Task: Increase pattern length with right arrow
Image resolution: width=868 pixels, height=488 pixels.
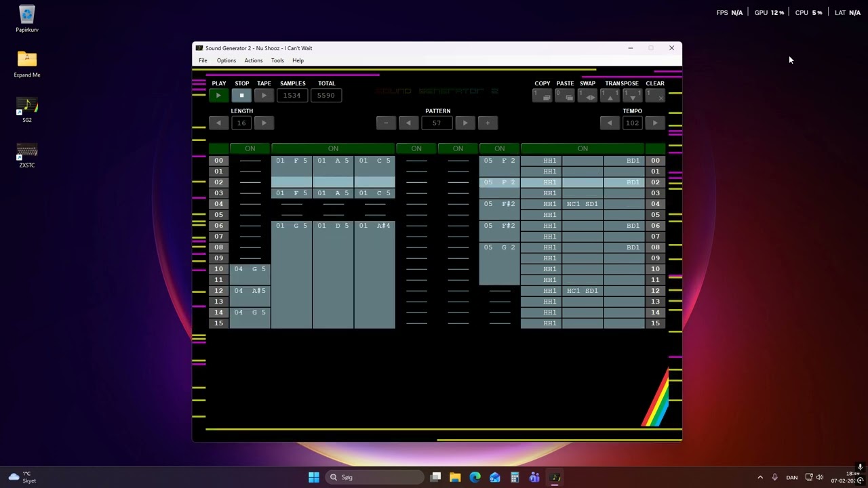Action: pyautogui.click(x=264, y=123)
